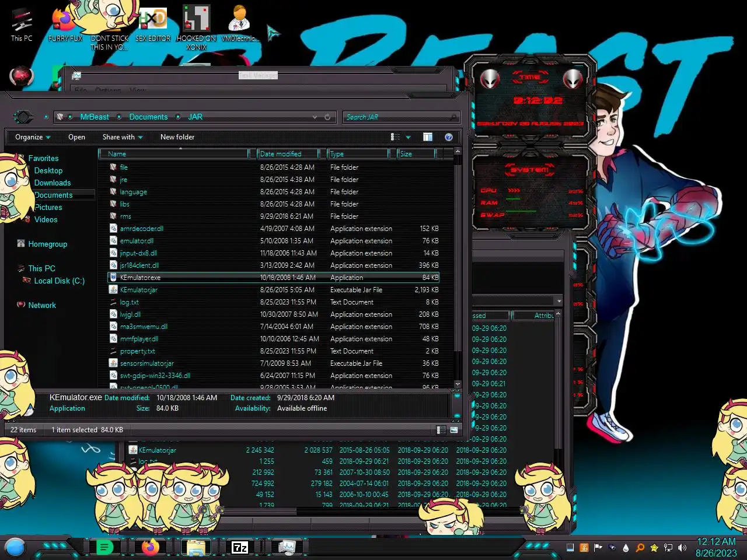Click the orange magnifier tray icon
The image size is (747, 560).
click(x=640, y=548)
